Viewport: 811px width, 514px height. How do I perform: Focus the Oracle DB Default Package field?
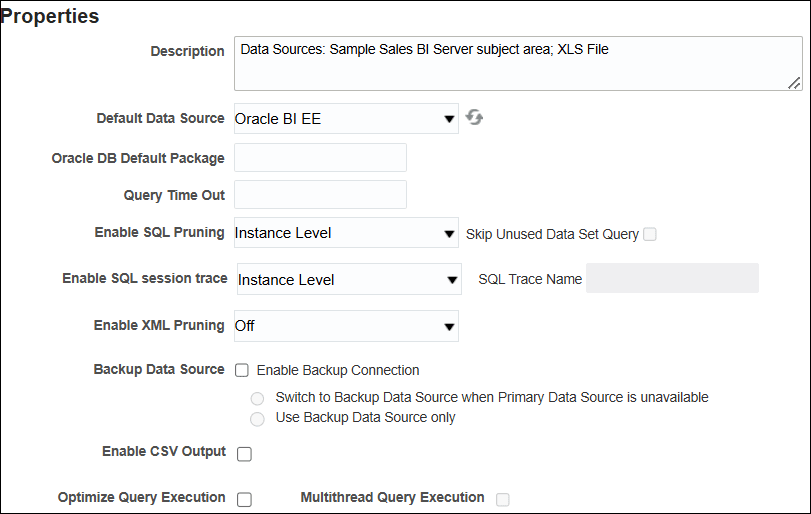tap(320, 158)
